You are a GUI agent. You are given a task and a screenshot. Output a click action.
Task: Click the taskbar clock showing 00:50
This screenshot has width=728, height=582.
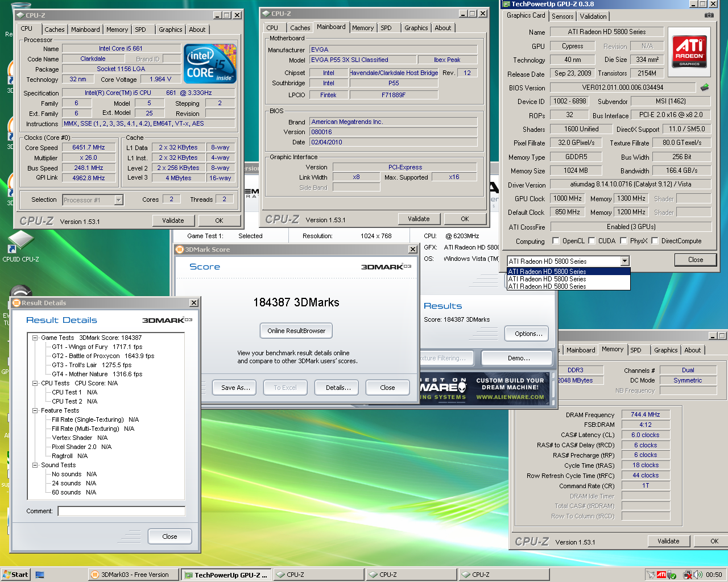pos(714,575)
